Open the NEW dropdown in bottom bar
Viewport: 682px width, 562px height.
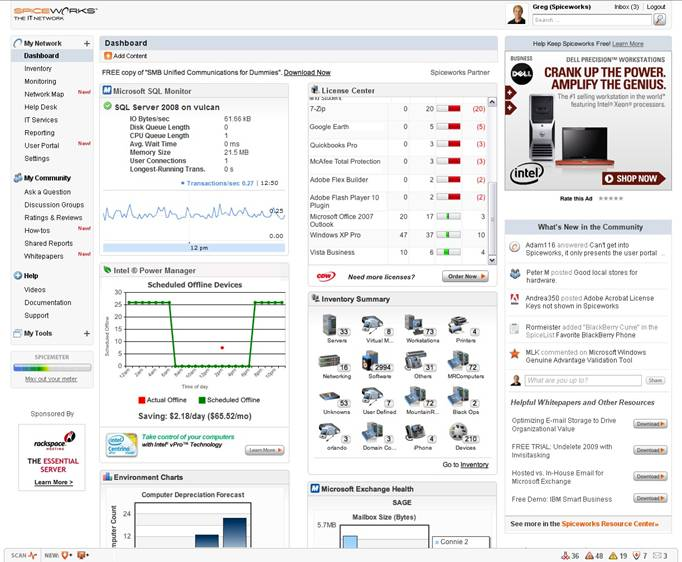(67, 555)
